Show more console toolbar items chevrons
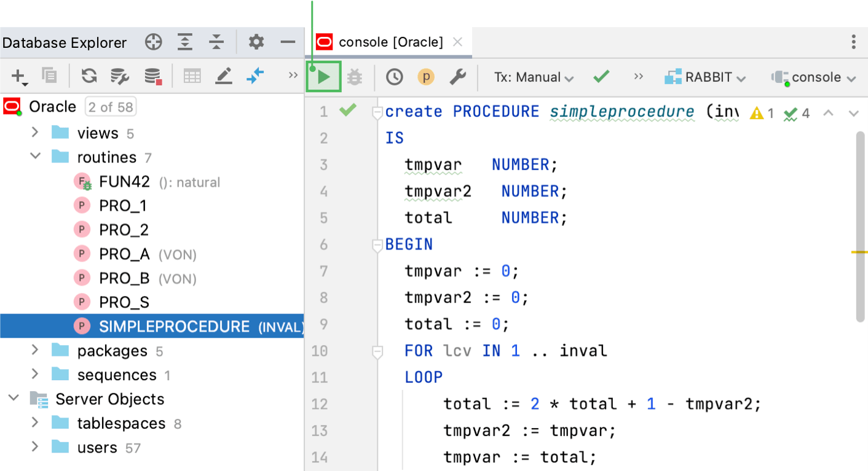This screenshot has width=868, height=471. [638, 76]
